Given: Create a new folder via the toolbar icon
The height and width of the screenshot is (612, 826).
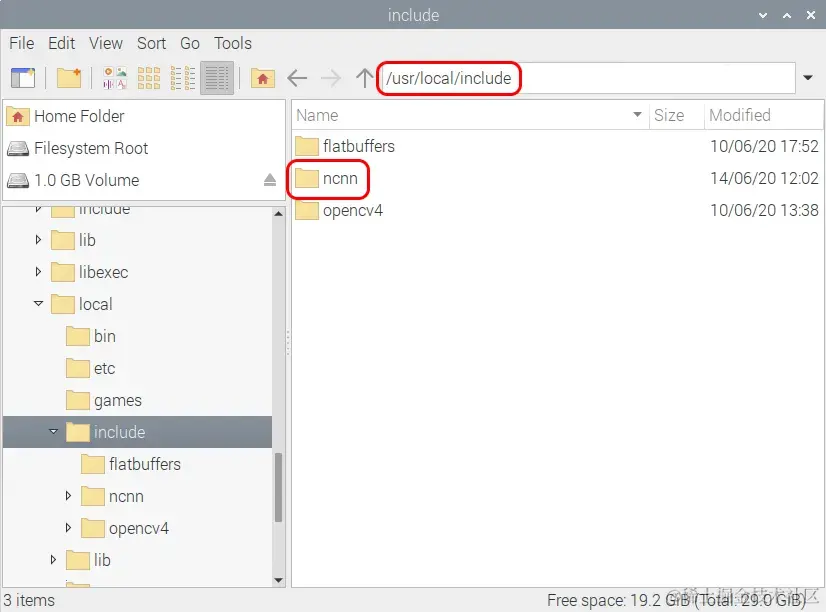Looking at the screenshot, I should (68, 78).
